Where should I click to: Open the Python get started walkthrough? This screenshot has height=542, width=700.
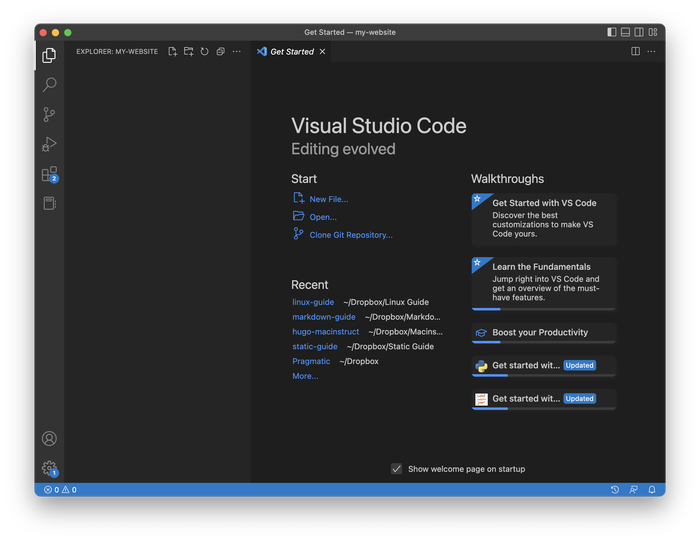tap(544, 366)
